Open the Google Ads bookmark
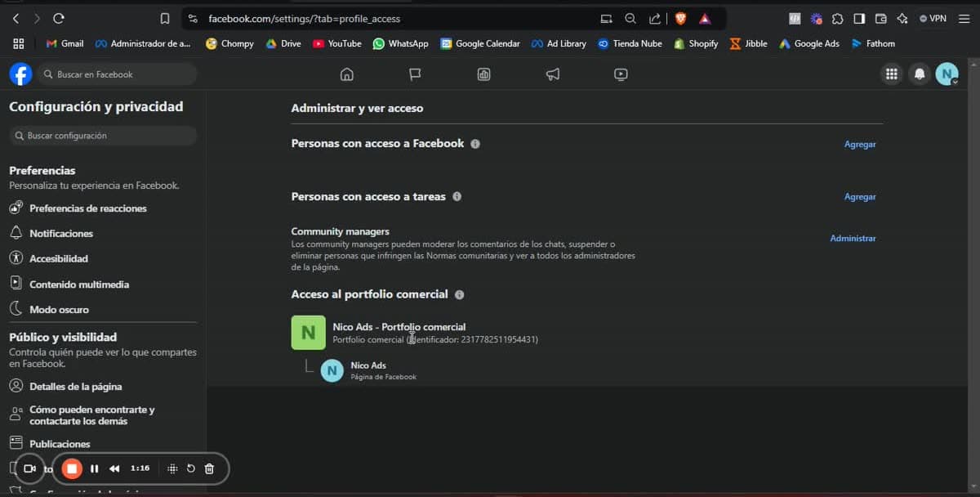980x497 pixels. point(809,43)
